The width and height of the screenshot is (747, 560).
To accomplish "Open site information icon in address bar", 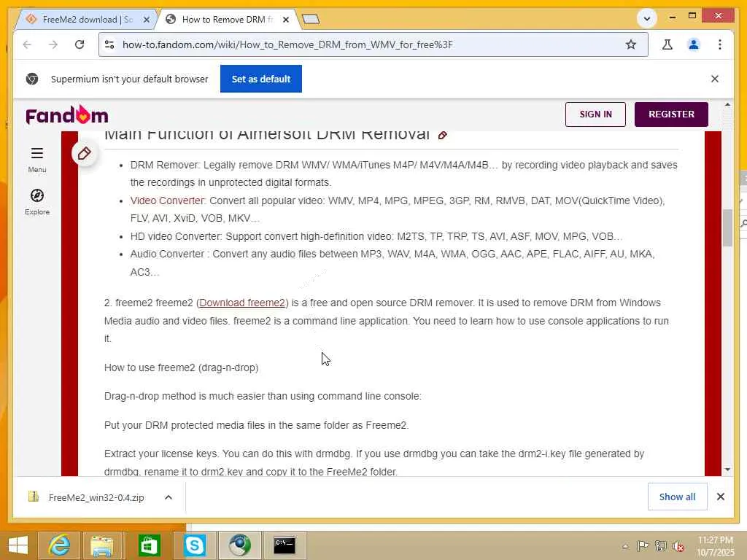I will coord(109,44).
